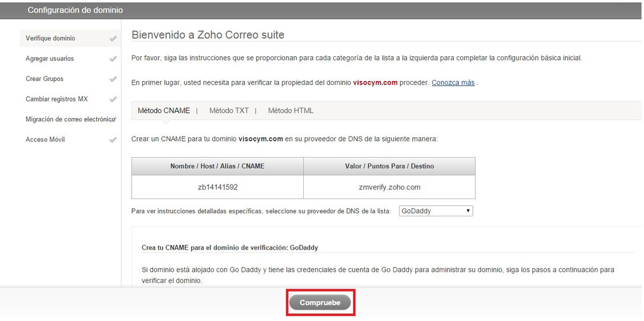
Task: Click the checkmark beside Cambiar registros MX
Action: click(x=113, y=99)
